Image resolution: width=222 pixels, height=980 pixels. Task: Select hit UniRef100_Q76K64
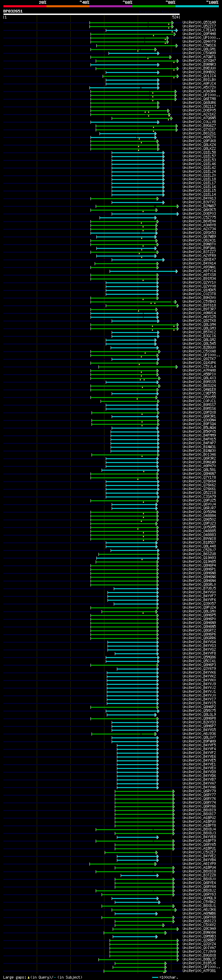point(199,481)
